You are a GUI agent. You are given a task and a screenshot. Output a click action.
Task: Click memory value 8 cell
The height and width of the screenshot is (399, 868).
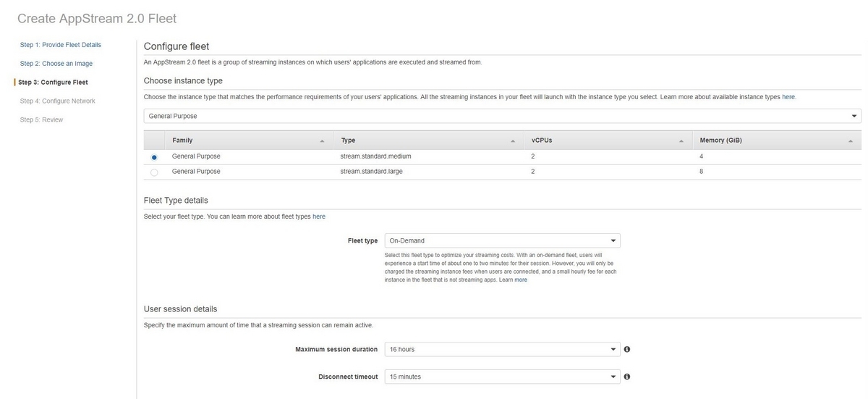[x=702, y=172]
